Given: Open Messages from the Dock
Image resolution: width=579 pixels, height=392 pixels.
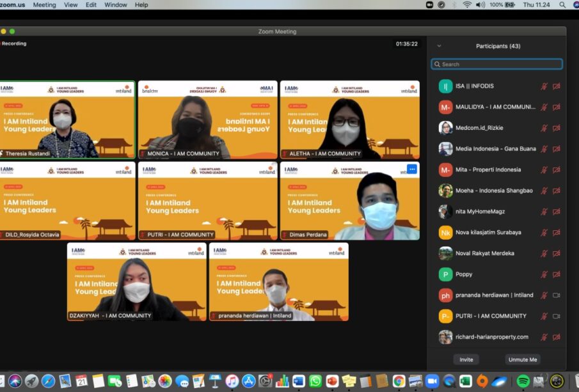Looking at the screenshot, I should [x=182, y=381].
